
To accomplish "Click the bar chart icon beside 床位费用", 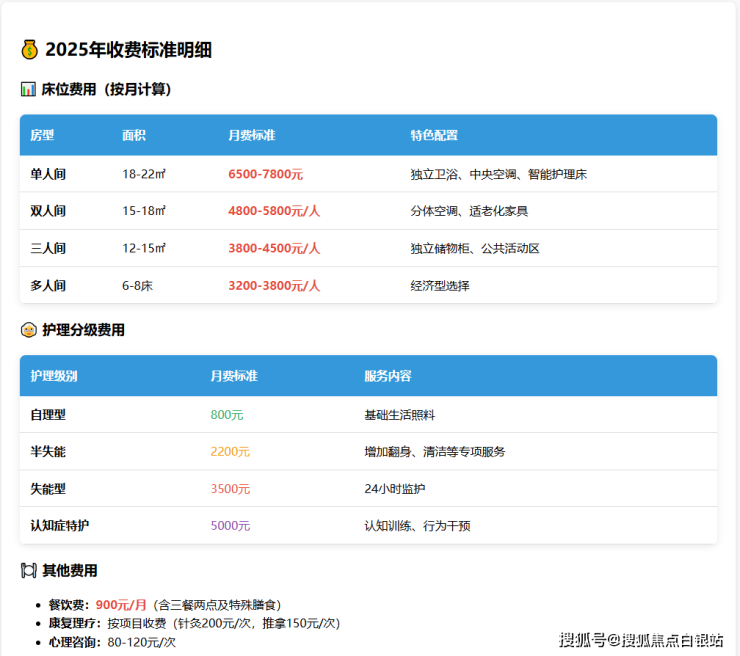I will (28, 89).
